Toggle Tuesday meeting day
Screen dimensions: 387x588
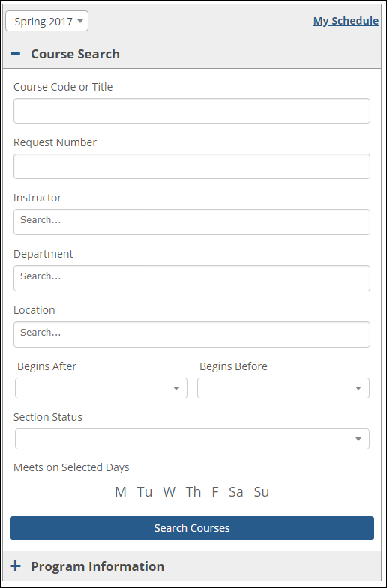145,491
